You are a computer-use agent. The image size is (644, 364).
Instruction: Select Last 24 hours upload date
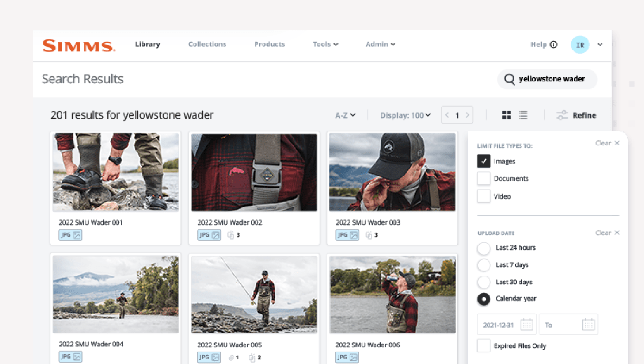coord(484,248)
